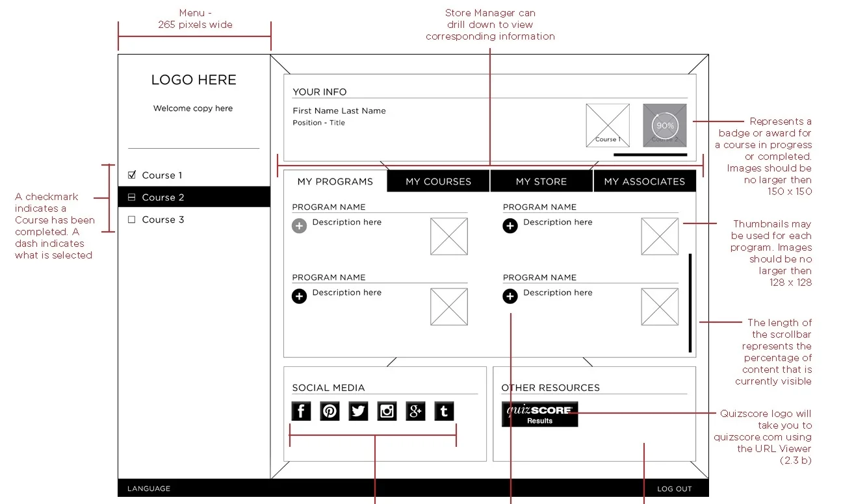841x504 pixels.
Task: Open the Tumblr page
Action: tap(444, 410)
